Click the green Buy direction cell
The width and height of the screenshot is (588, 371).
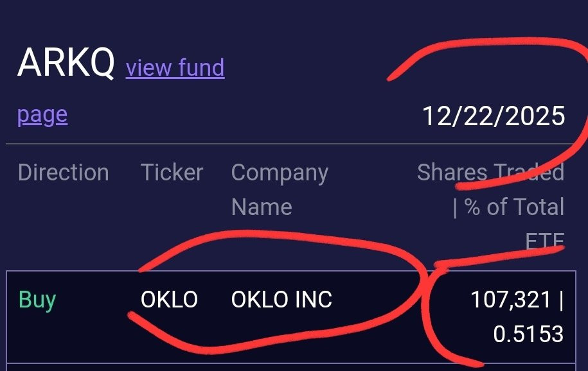37,300
